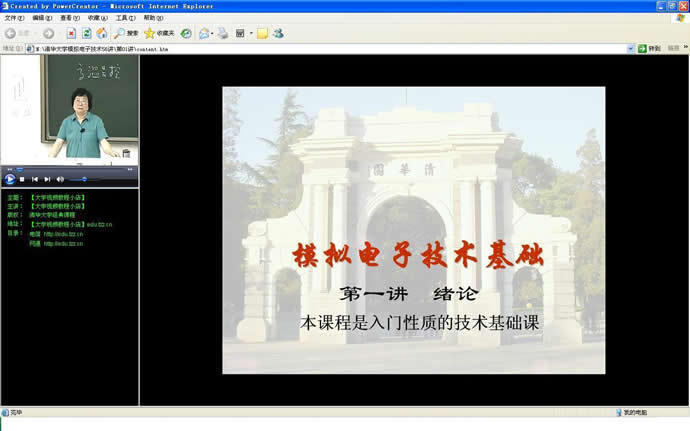Screen dimensions: 690x431
Task: Expand the Mail button dropdown arrow
Action: [x=212, y=33]
